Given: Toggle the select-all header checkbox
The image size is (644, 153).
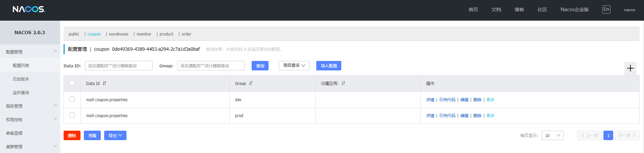Looking at the screenshot, I should click(x=72, y=83).
